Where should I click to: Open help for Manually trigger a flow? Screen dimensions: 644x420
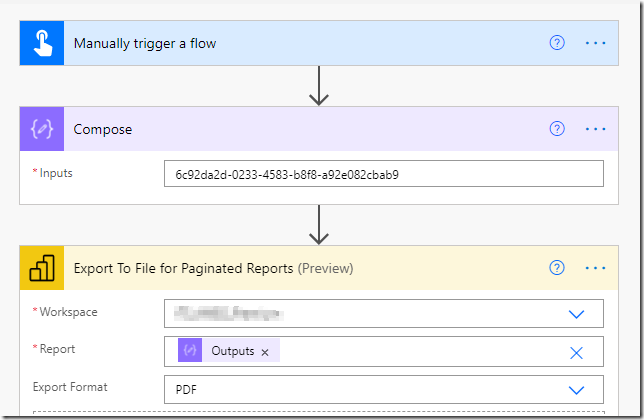click(x=557, y=43)
